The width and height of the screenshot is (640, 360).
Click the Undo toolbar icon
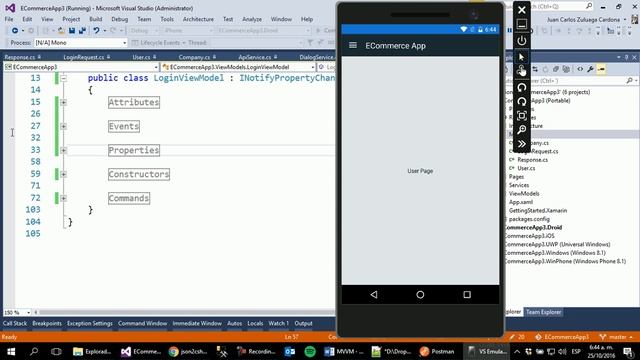(96, 31)
